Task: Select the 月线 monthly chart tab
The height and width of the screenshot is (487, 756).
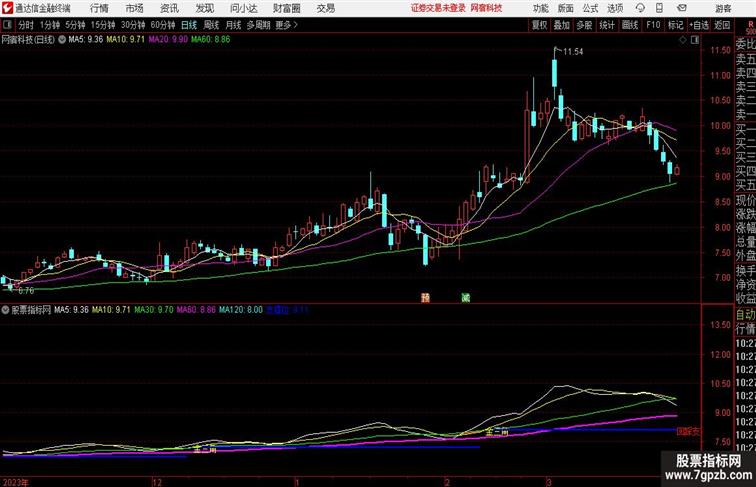Action: (233, 25)
